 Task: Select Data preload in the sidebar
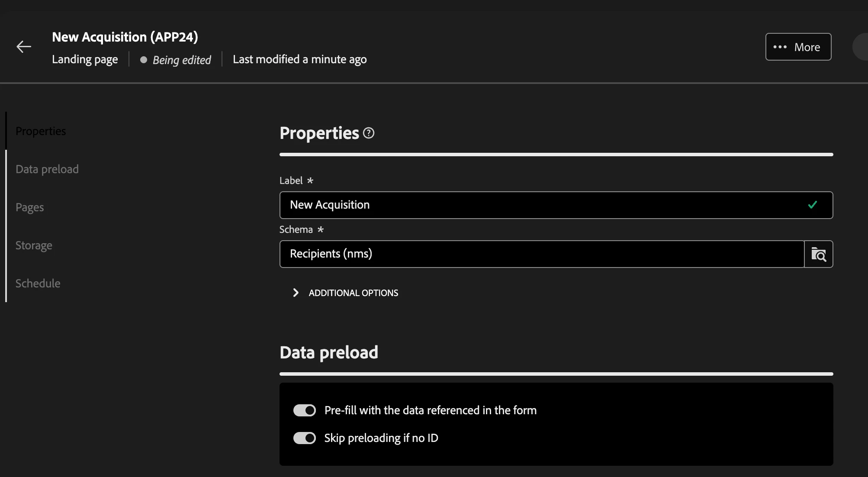pyautogui.click(x=47, y=169)
